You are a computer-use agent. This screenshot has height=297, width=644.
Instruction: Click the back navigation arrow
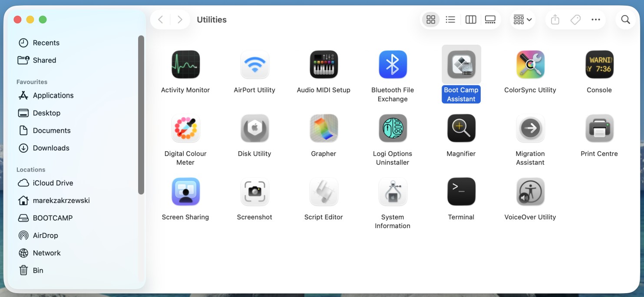[x=160, y=19]
